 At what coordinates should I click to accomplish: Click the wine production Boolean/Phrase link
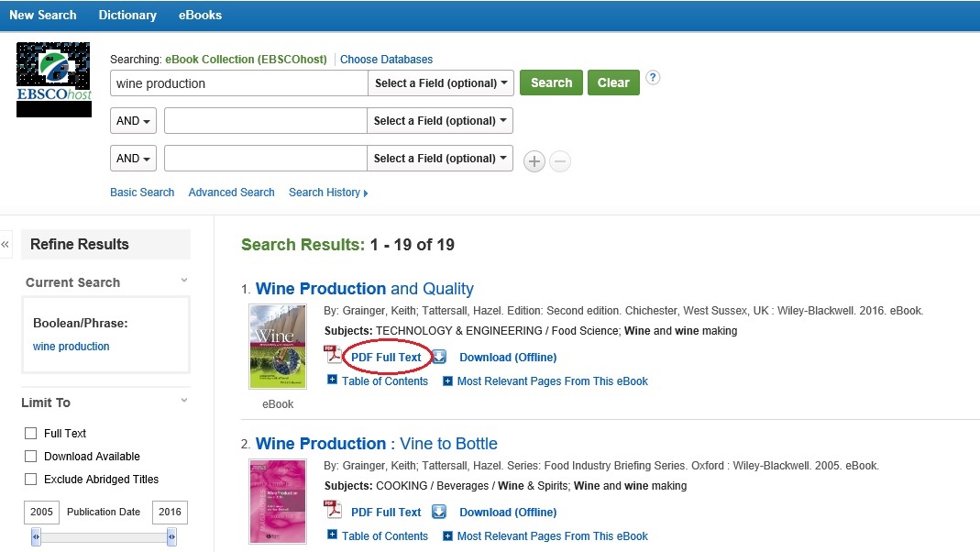(72, 347)
